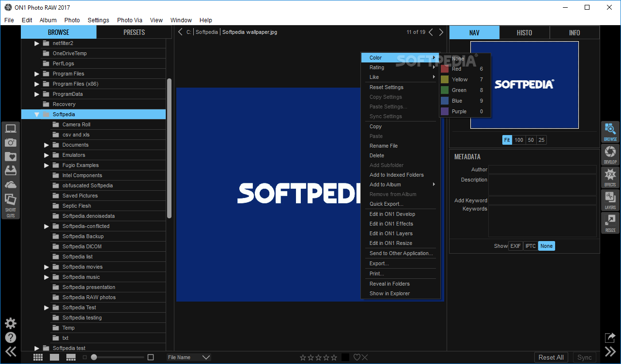Image resolution: width=621 pixels, height=364 pixels.
Task: Set rating to five stars
Action: [x=334, y=357]
